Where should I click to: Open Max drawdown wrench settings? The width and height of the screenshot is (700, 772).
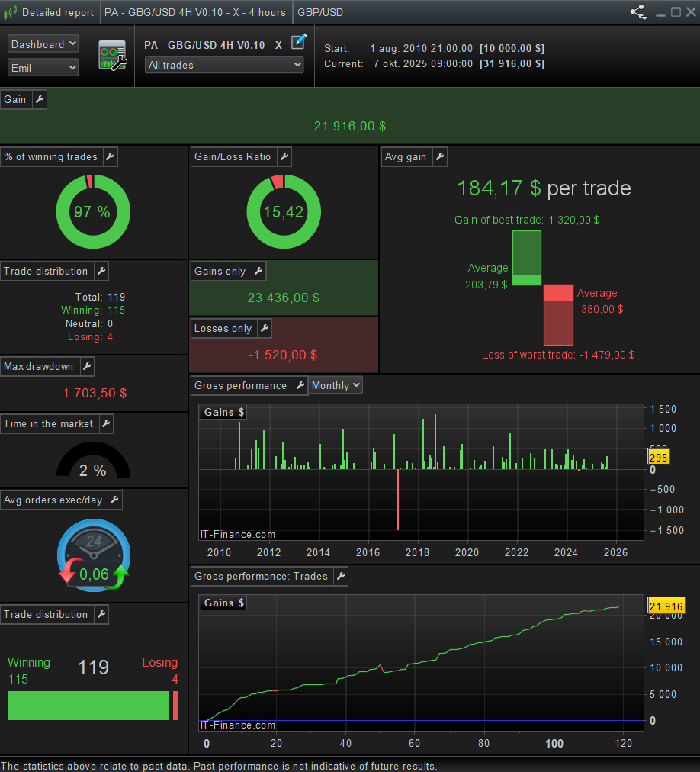[86, 367]
